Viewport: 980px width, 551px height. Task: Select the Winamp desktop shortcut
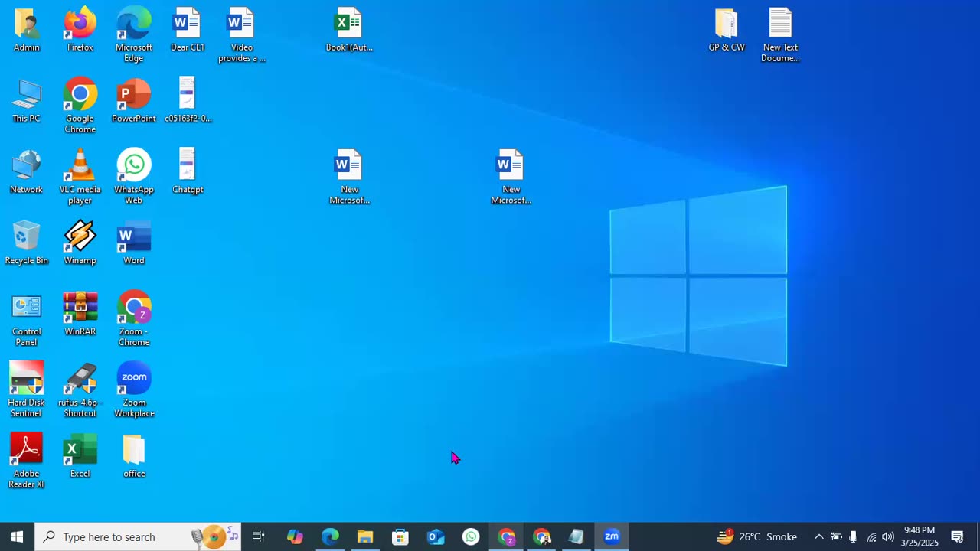tap(80, 243)
